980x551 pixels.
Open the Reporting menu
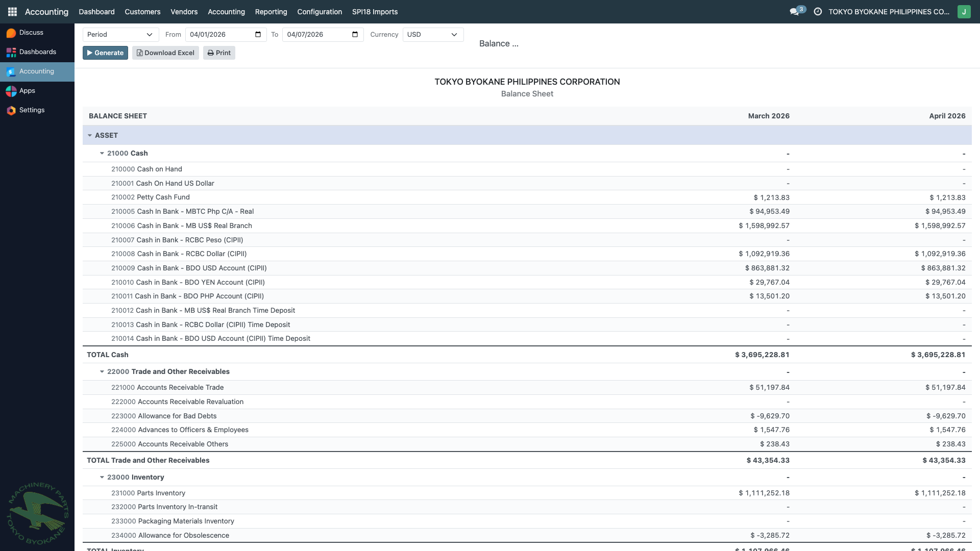[271, 12]
